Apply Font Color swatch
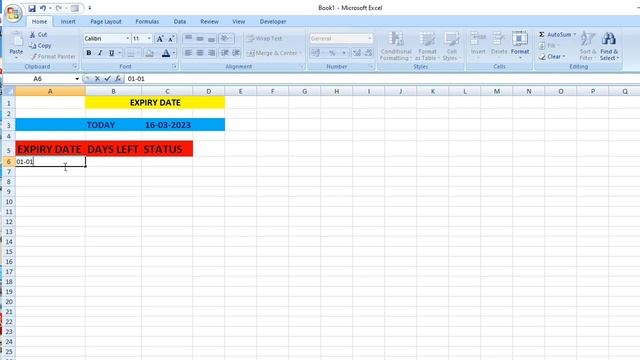The image size is (640, 360). [166, 53]
